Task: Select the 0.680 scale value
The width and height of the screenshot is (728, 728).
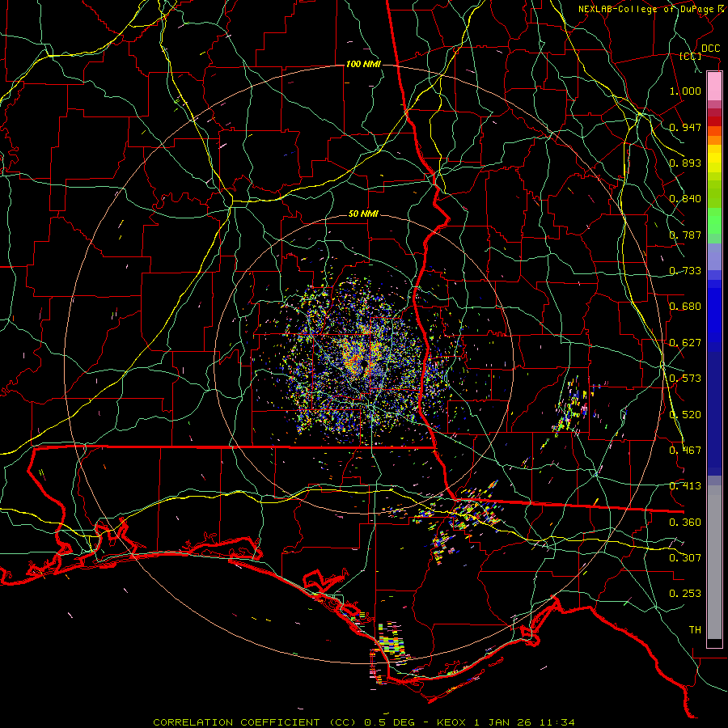Action: point(685,307)
